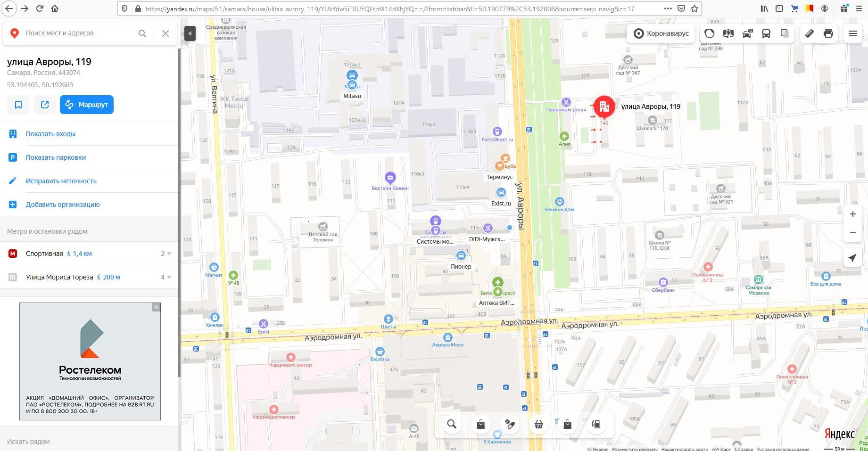Open the Детский сад Теремок marker
The image size is (868, 451).
(323, 227)
